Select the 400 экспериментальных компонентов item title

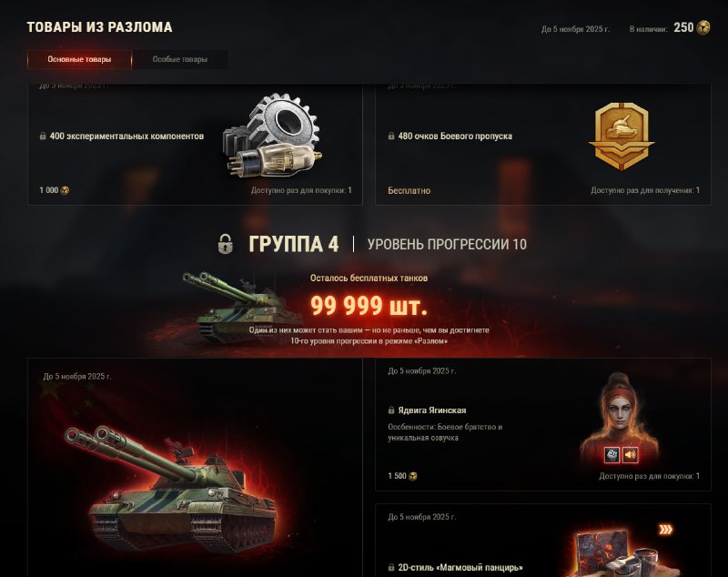point(126,136)
